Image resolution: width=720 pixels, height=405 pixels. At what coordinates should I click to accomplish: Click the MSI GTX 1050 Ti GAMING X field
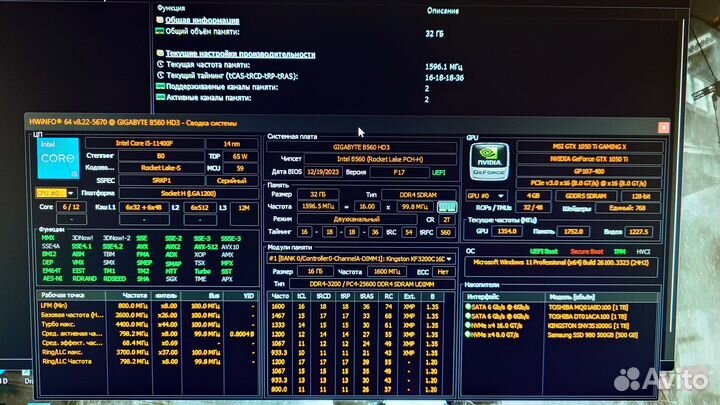click(x=590, y=146)
